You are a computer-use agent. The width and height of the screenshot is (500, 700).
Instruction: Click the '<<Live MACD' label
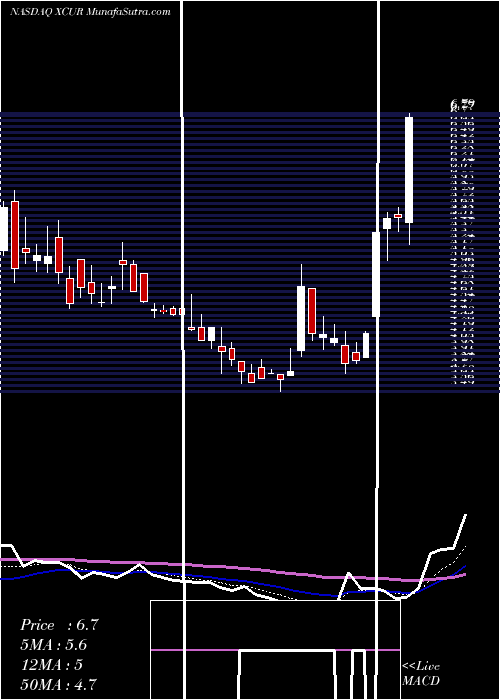421,674
